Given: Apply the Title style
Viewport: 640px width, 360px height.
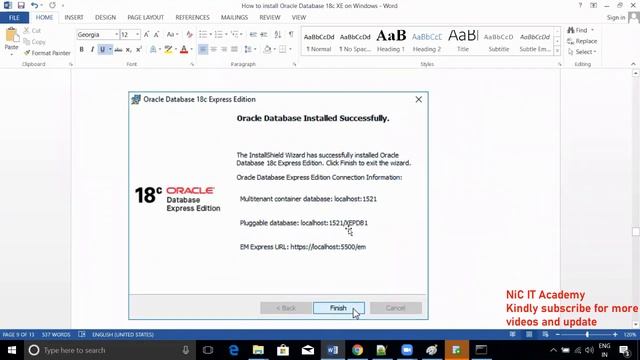Looking at the screenshot, I should (463, 41).
